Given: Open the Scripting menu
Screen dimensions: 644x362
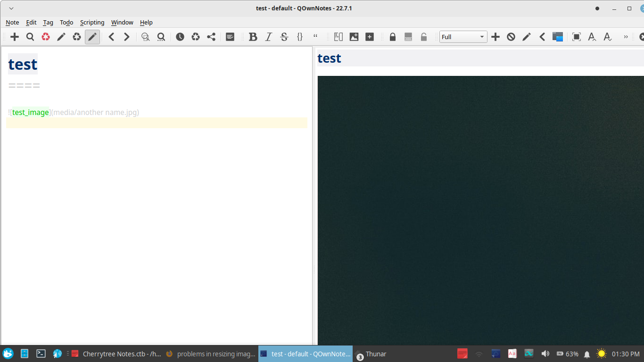Looking at the screenshot, I should point(92,22).
